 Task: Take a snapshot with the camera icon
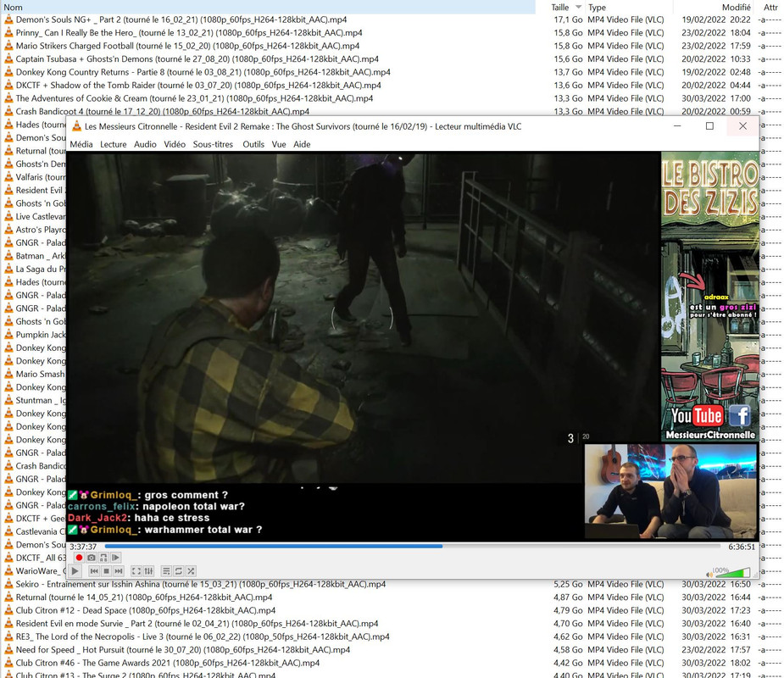[x=91, y=558]
